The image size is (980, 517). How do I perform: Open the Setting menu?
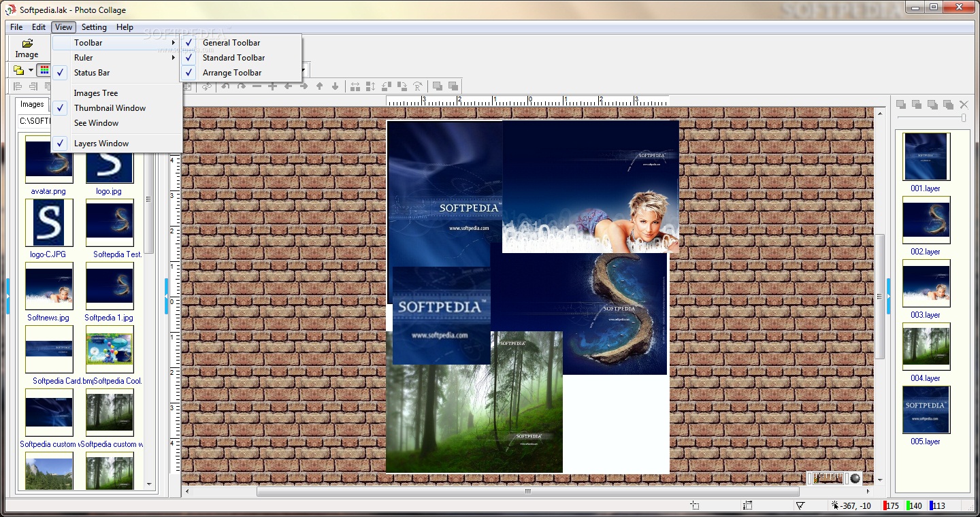pos(94,27)
